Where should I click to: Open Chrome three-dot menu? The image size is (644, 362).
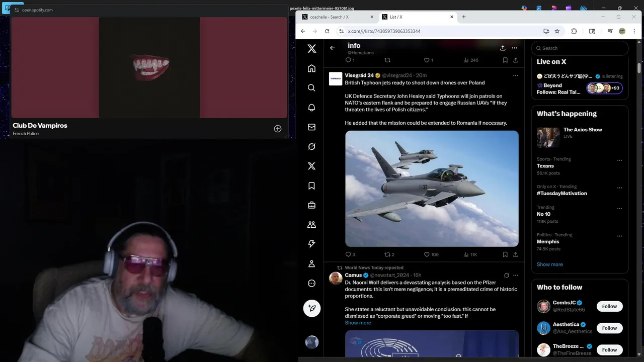click(x=635, y=31)
